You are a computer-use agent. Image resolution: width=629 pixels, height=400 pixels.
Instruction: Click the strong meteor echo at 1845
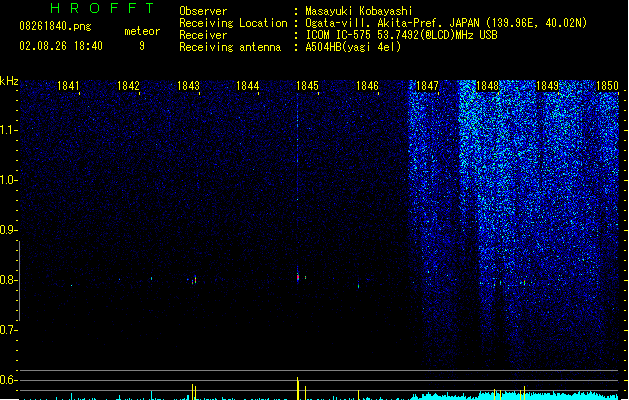[x=298, y=277]
